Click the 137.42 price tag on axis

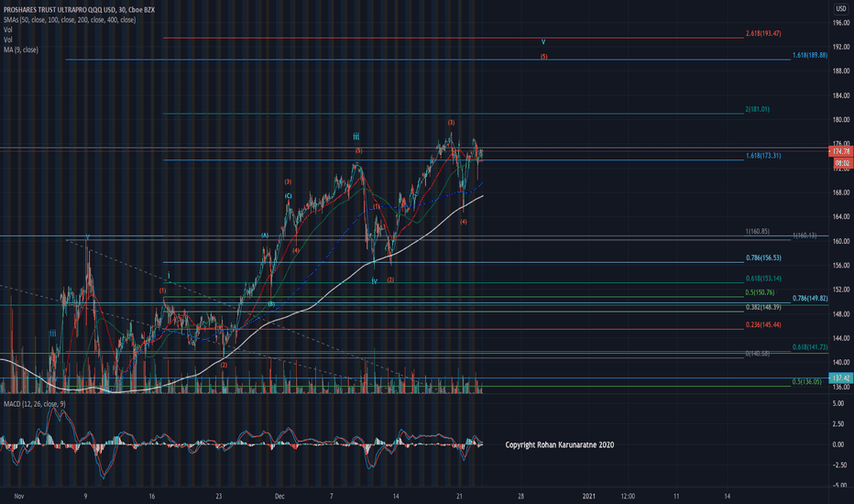[x=841, y=378]
